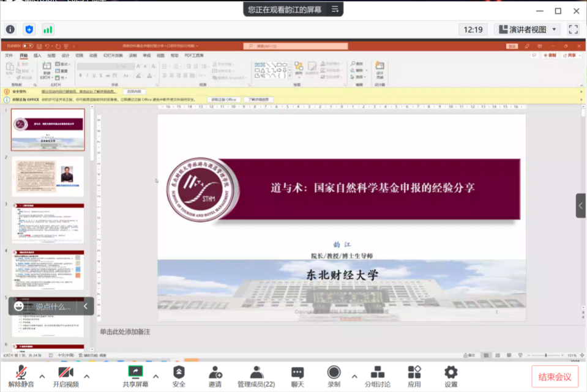587x392 pixels.
Task: Click the 邀请 invite icon
Action: click(215, 372)
